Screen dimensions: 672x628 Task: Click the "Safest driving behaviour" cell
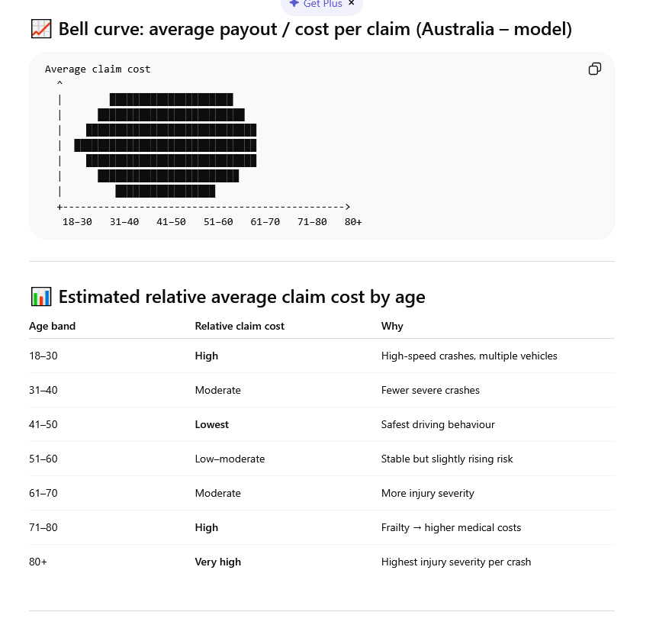point(438,424)
